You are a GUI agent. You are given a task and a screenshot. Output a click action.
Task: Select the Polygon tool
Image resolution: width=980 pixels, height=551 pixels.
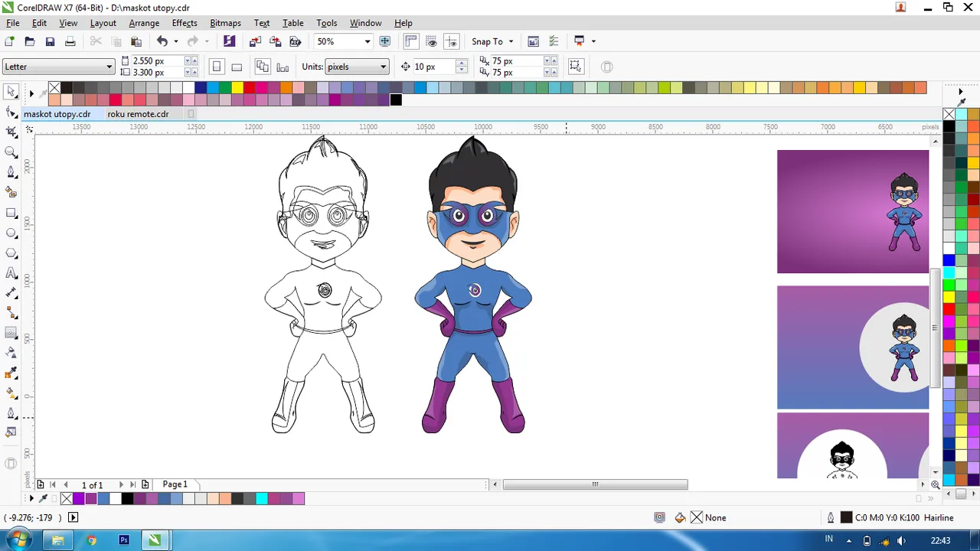[x=11, y=253]
